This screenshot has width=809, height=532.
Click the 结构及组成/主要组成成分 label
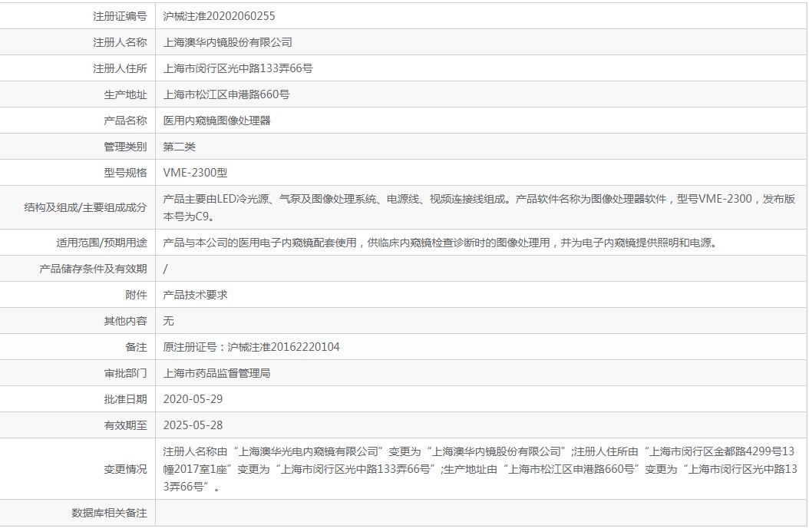point(85,207)
